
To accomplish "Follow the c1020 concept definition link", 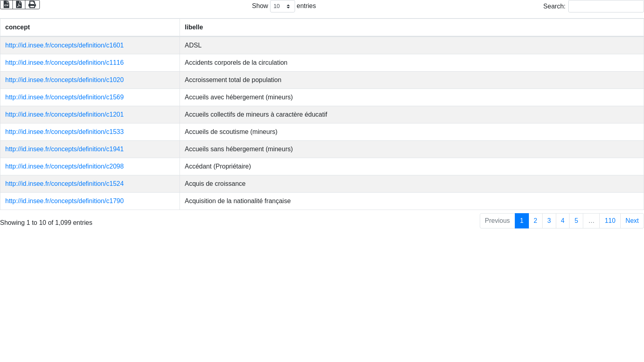I will [64, 80].
